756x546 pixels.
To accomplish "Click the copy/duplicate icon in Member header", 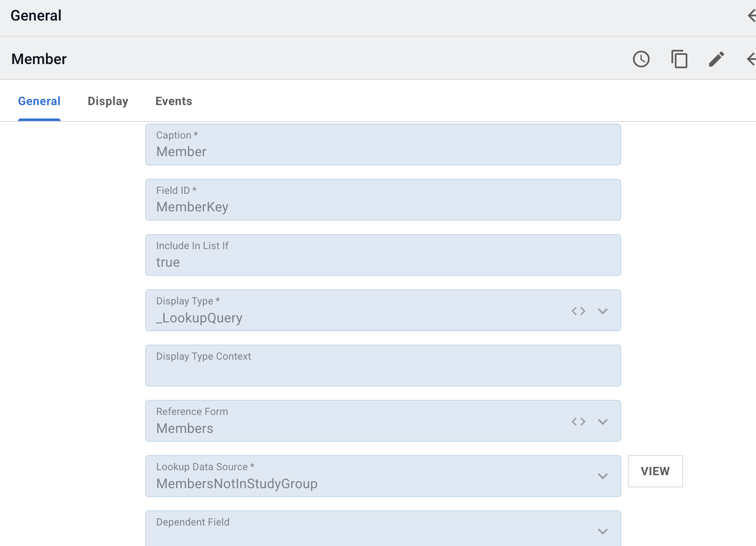I will tap(679, 59).
